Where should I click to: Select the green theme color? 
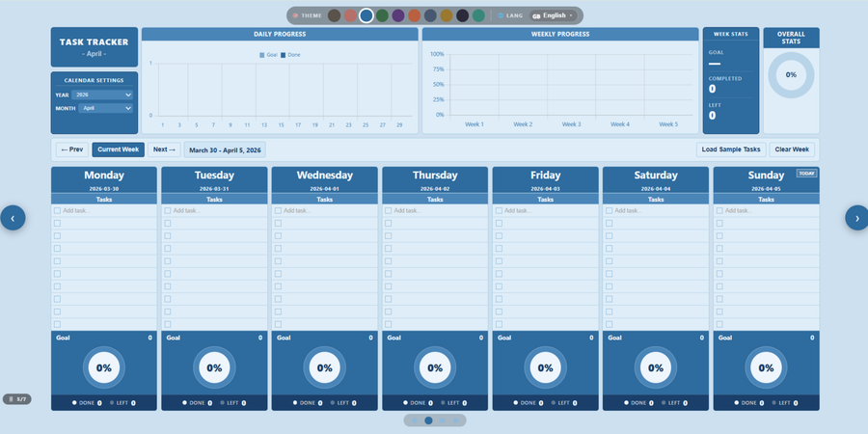point(382,15)
